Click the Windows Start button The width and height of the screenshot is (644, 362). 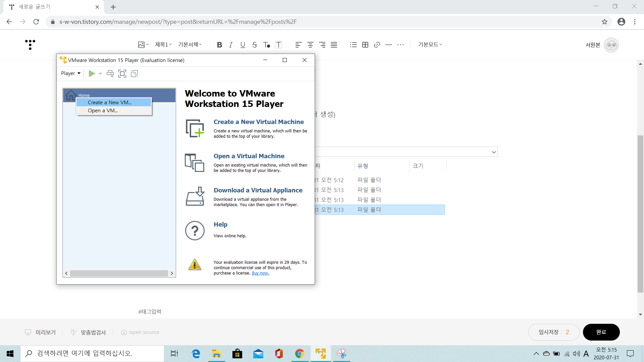tap(10, 354)
